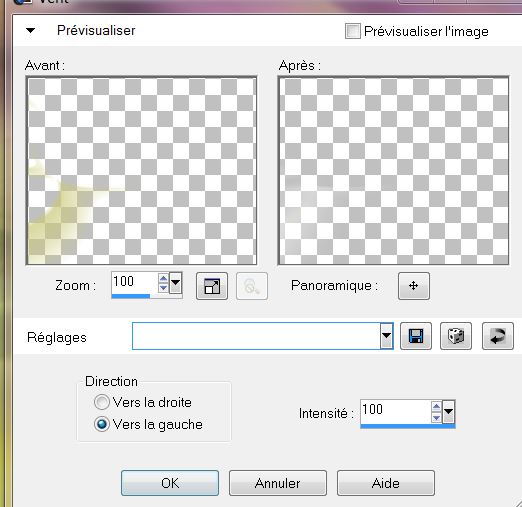
Task: Enable the Prévisualiser l'image checkbox
Action: pos(353,31)
